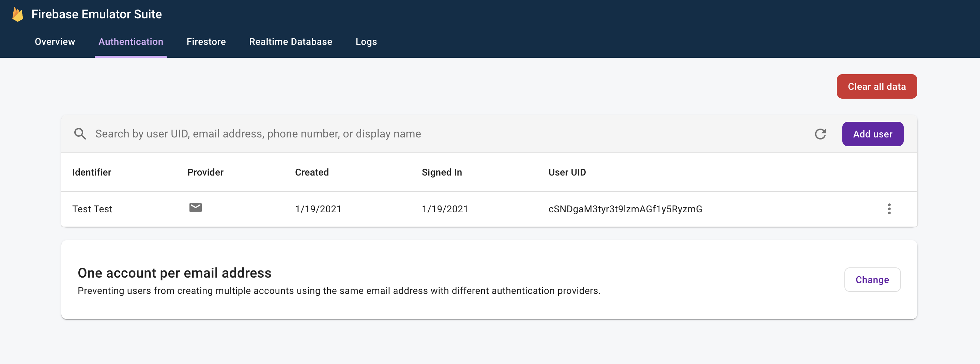Click the Change button for email account settings
The height and width of the screenshot is (364, 980).
pyautogui.click(x=872, y=280)
